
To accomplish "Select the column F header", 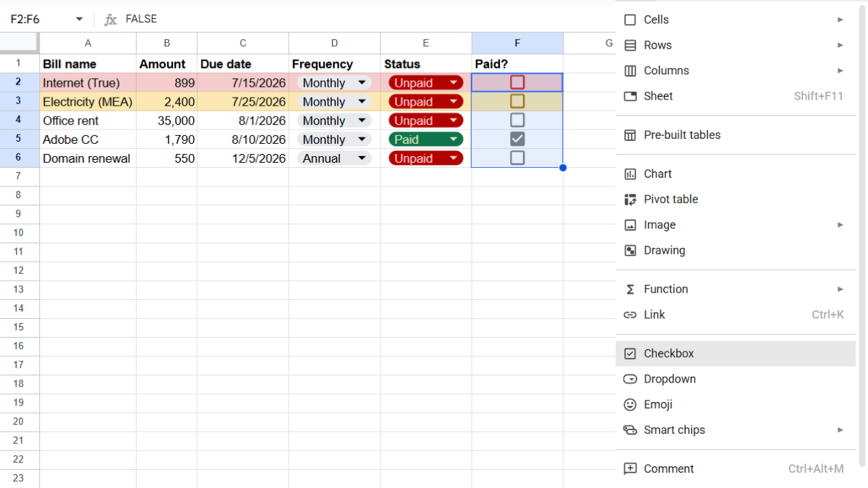I will point(517,43).
